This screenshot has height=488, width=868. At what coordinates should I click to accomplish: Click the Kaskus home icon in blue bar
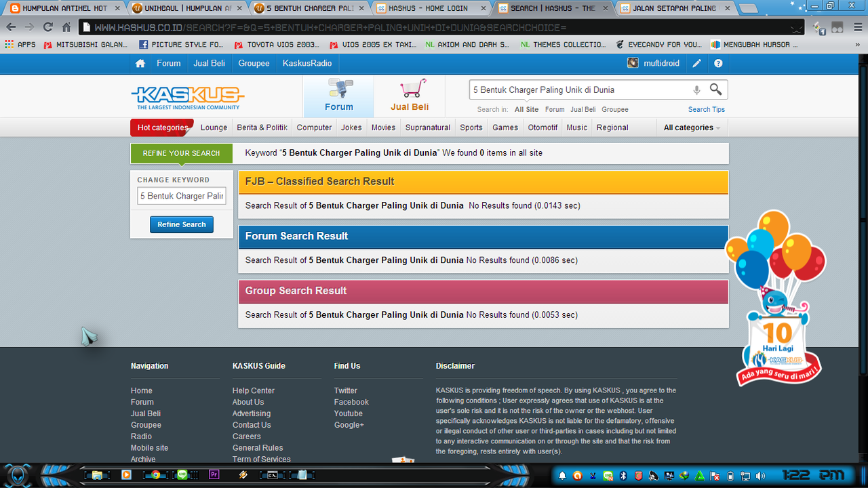click(x=140, y=63)
